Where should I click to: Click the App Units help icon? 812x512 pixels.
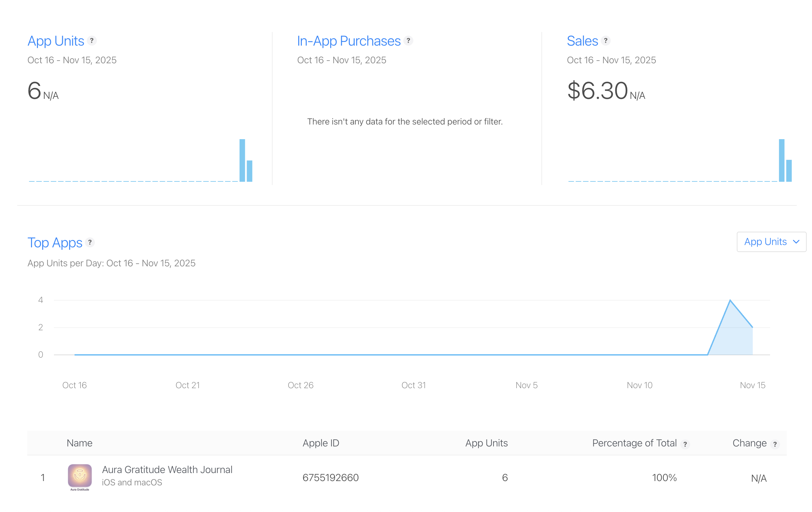click(x=92, y=41)
